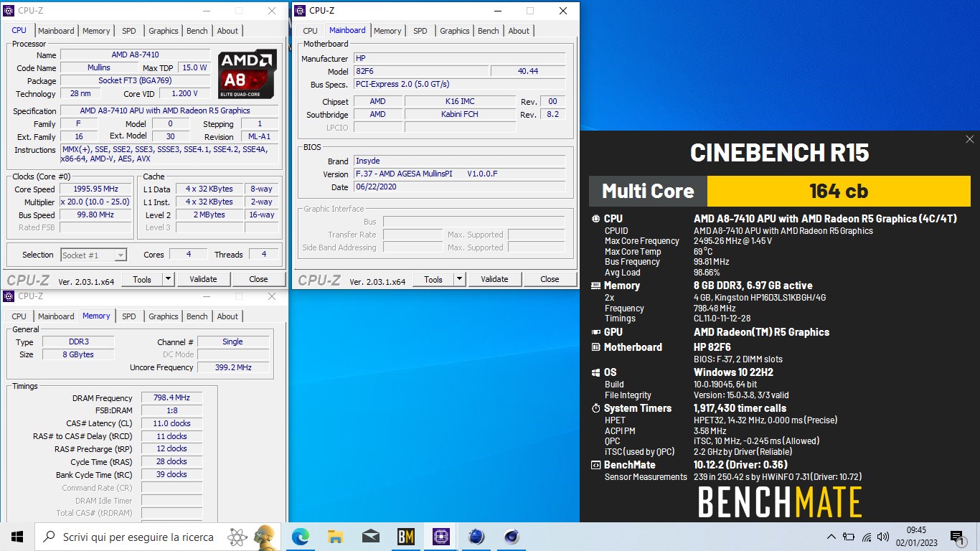Click Validate button in Mainboard window
The height and width of the screenshot is (551, 980).
pos(494,279)
